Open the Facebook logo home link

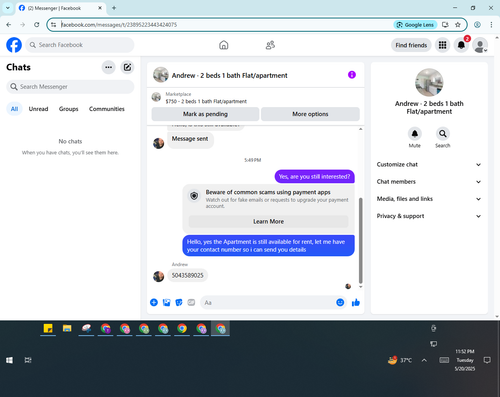(14, 45)
